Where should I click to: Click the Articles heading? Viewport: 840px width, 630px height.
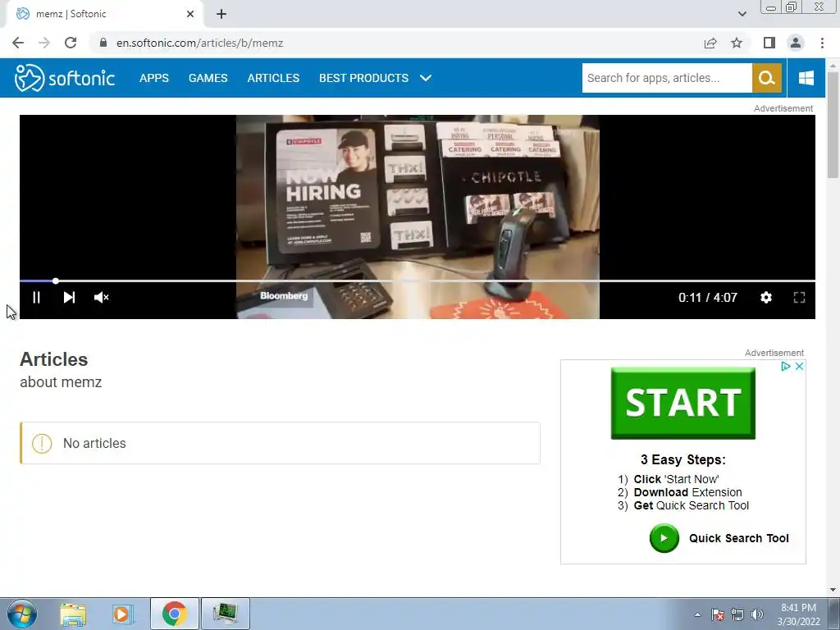click(53, 359)
